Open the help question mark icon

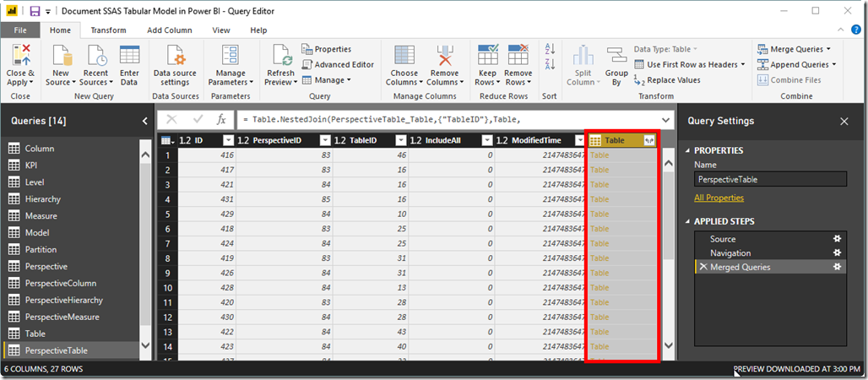(856, 30)
